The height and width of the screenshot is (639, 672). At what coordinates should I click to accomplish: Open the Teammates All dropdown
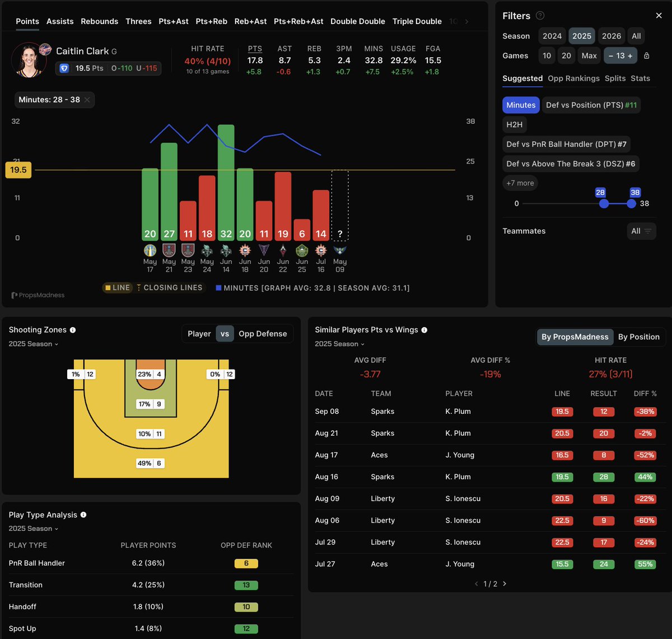641,231
